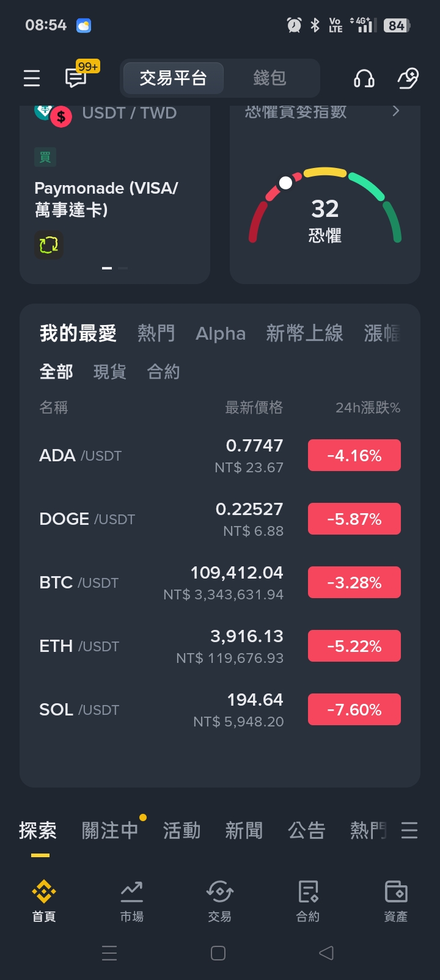This screenshot has width=440, height=980.
Task: Open the Assets wallet tab
Action: tap(396, 901)
